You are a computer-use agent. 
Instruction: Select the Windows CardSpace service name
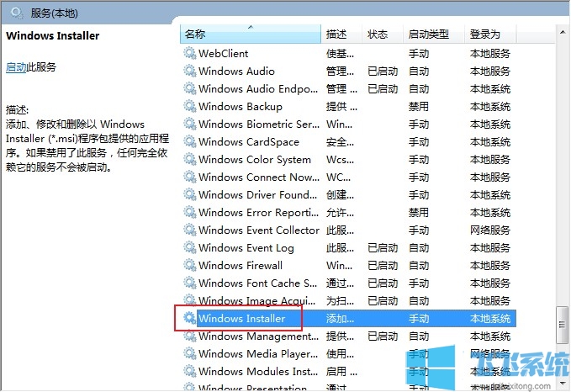coord(249,141)
